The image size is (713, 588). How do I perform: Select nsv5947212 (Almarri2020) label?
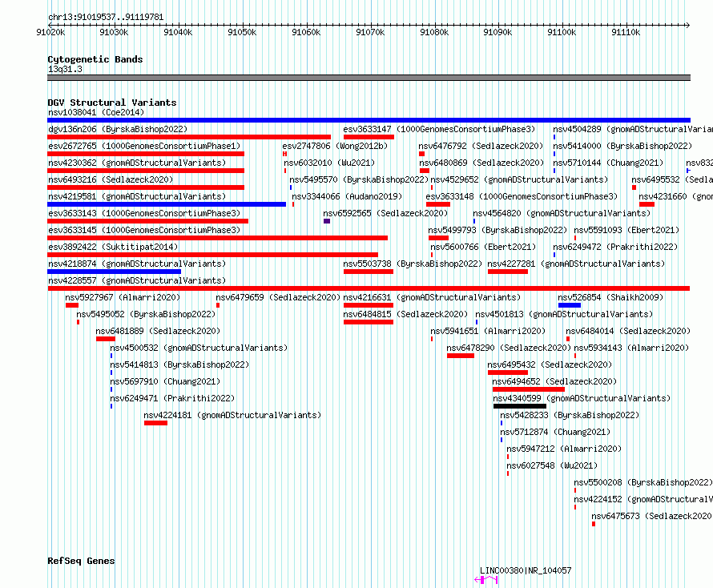[x=564, y=449]
